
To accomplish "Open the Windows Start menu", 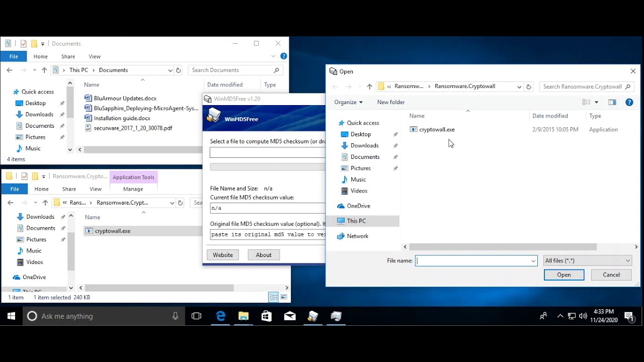I will [11, 316].
